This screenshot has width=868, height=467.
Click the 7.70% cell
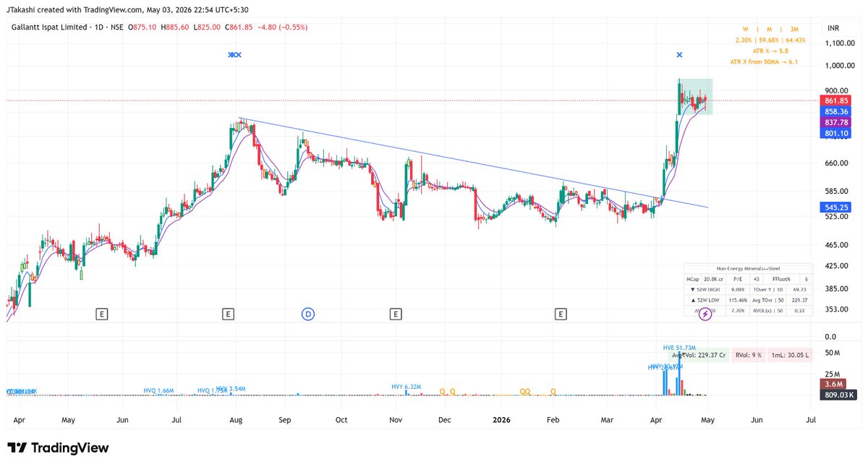coord(739,312)
